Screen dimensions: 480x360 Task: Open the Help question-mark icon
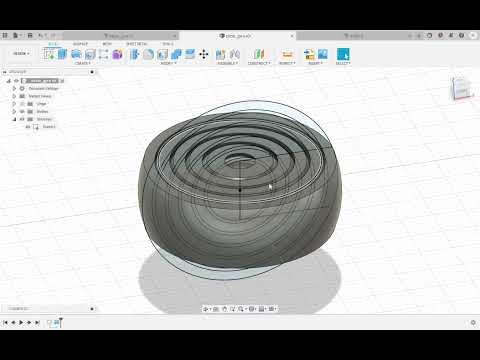(461, 35)
